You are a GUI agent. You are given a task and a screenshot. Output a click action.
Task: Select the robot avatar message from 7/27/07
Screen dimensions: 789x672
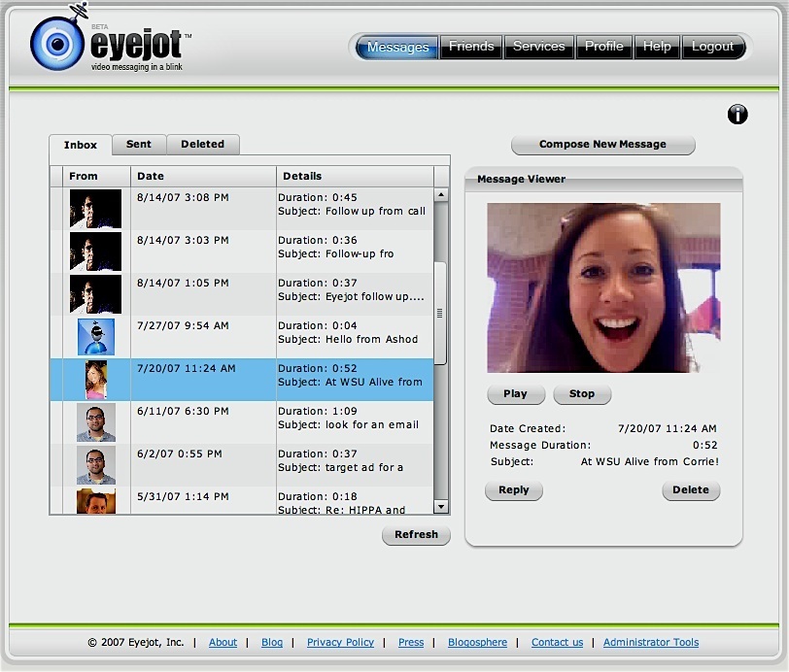(96, 336)
